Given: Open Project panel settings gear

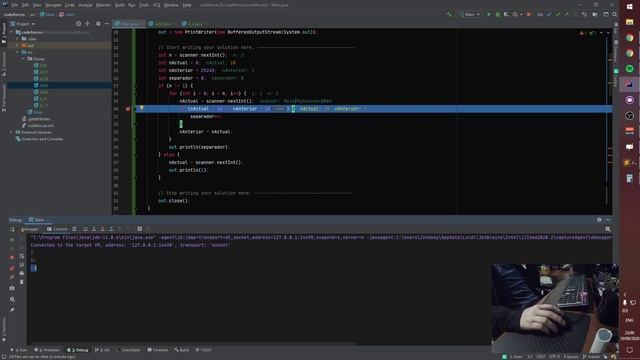Looking at the screenshot, I should (98, 24).
